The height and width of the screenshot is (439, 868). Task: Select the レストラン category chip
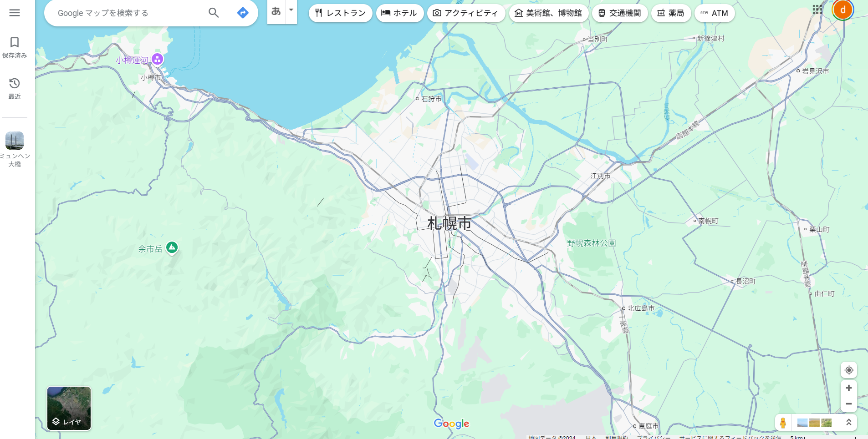(x=340, y=13)
